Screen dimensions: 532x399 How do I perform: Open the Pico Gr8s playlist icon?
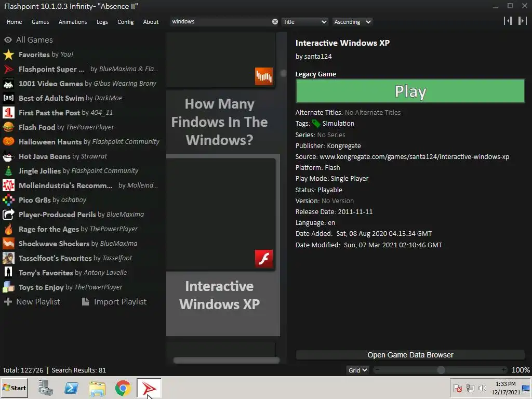8,200
